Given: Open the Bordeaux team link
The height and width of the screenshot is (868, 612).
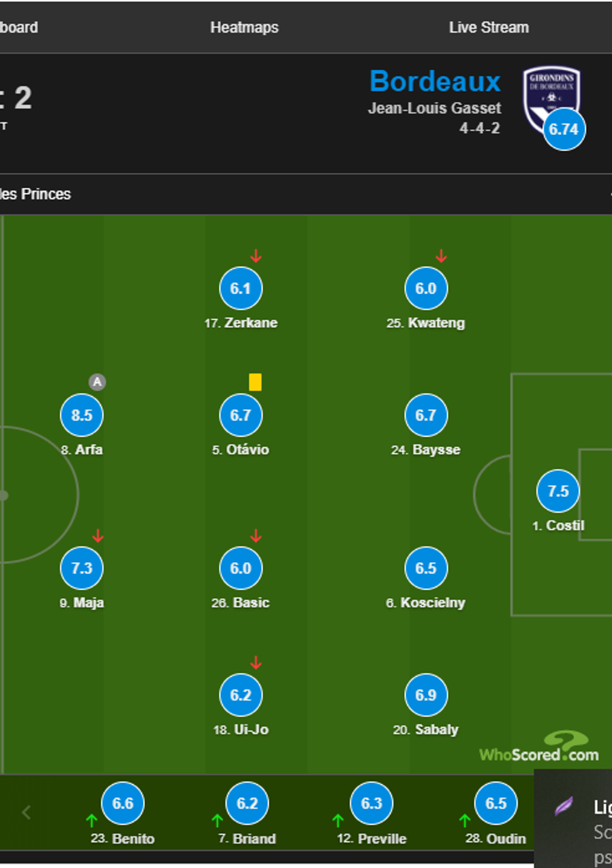Looking at the screenshot, I should click(x=435, y=82).
